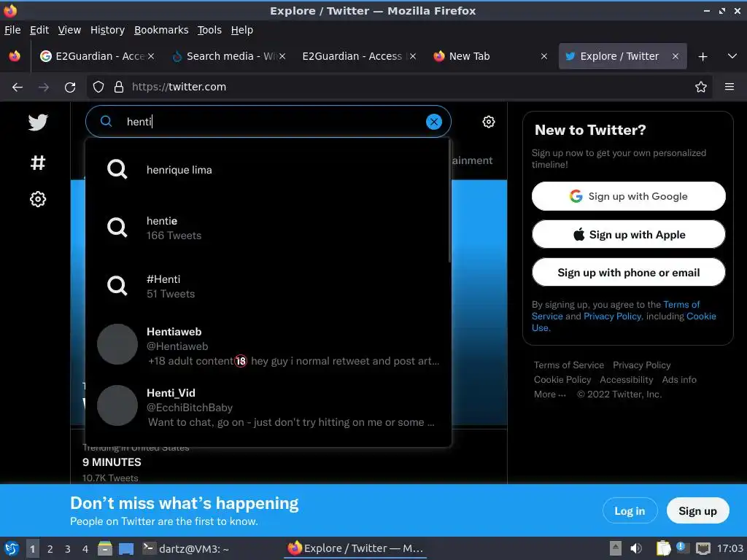Select the hentie 166 Tweets suggestion
This screenshot has width=747, height=560.
(x=268, y=228)
